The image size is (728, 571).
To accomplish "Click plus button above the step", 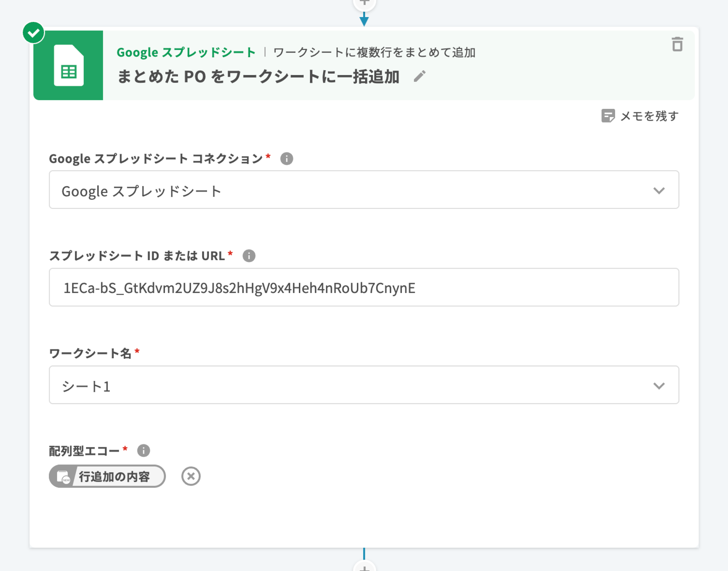I will (364, 3).
